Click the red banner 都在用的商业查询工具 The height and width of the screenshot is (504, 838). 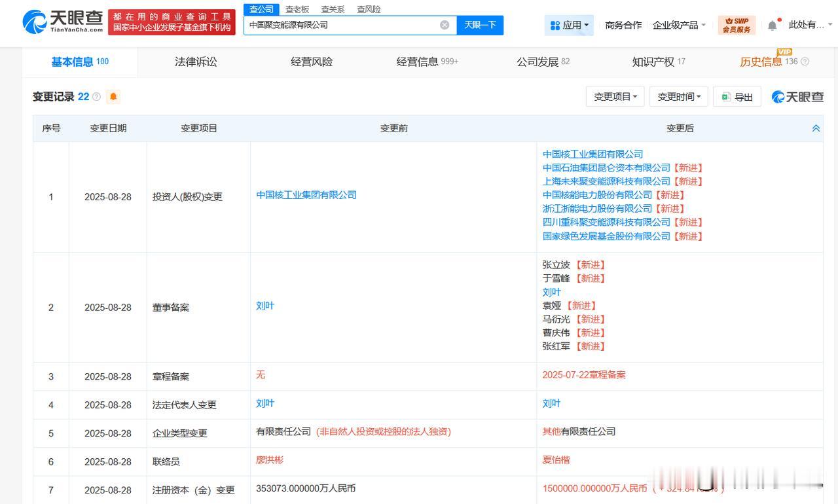coord(172,22)
